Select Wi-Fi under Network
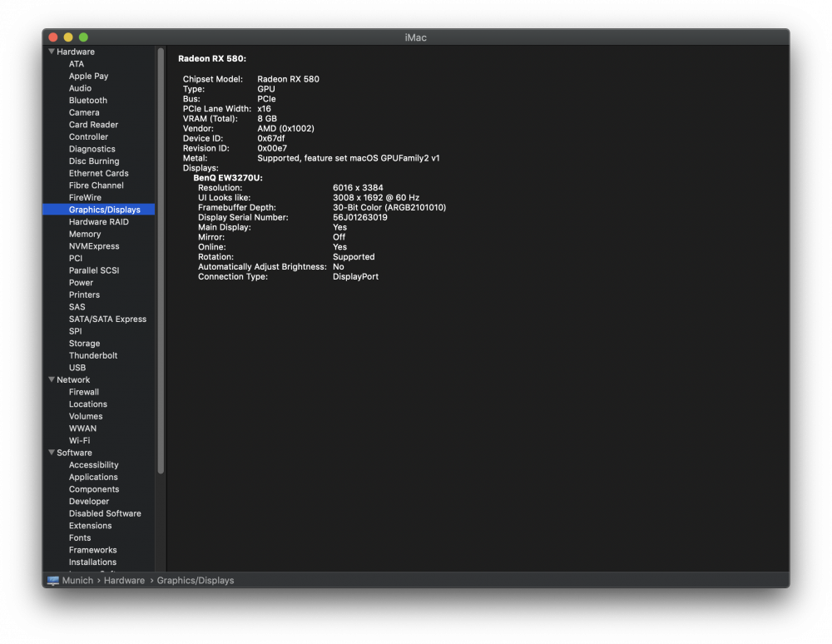 pos(80,441)
